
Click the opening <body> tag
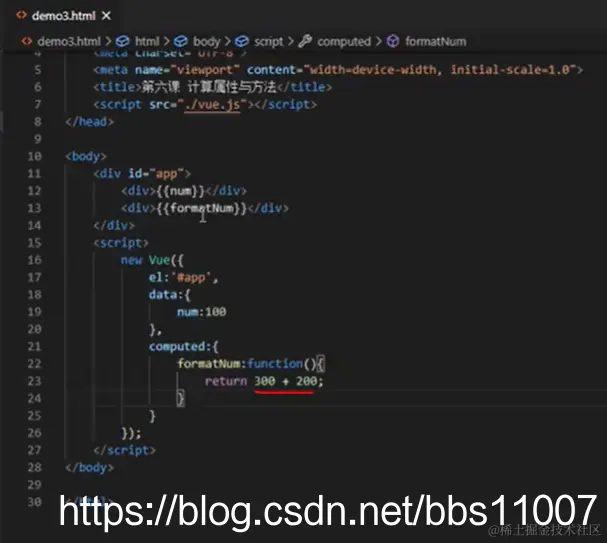86,156
